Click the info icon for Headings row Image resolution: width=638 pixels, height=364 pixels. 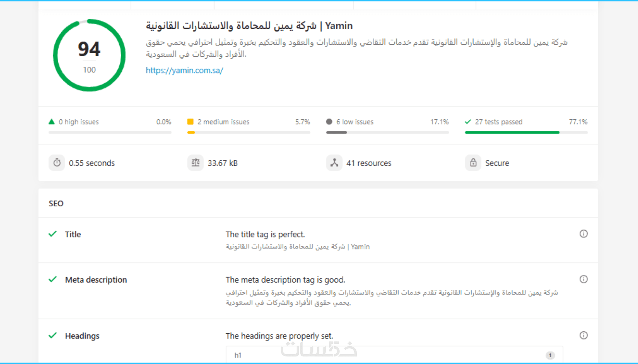coord(584,335)
